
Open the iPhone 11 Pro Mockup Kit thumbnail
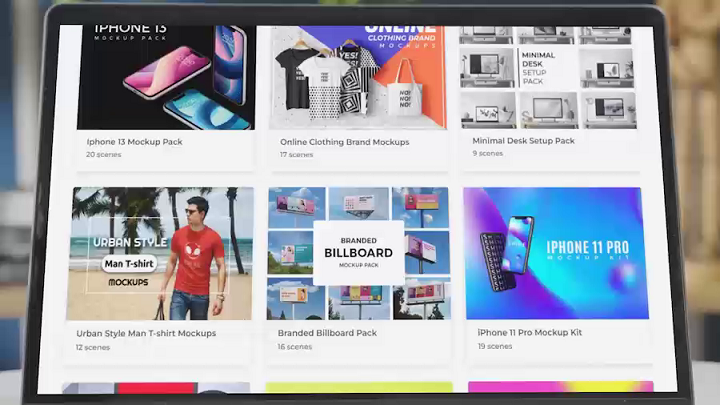coord(556,253)
